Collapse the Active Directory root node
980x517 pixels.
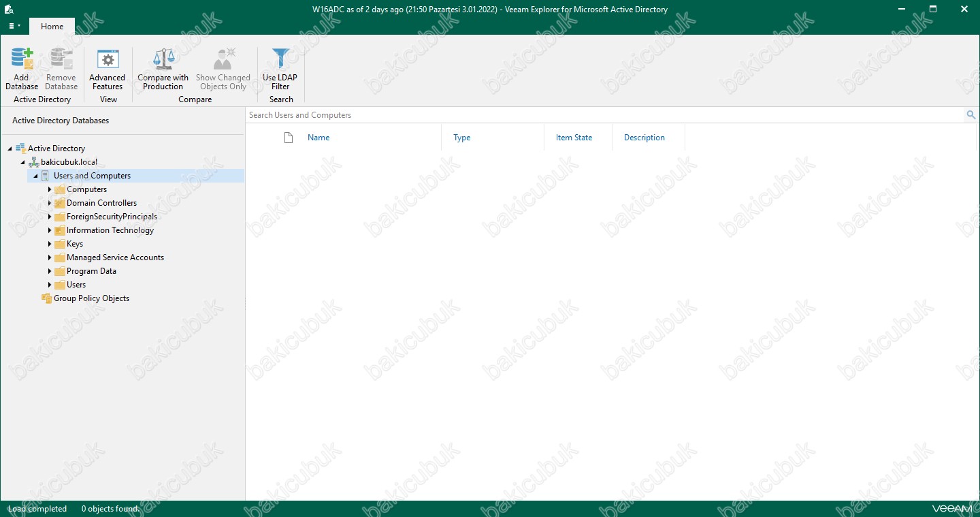10,148
